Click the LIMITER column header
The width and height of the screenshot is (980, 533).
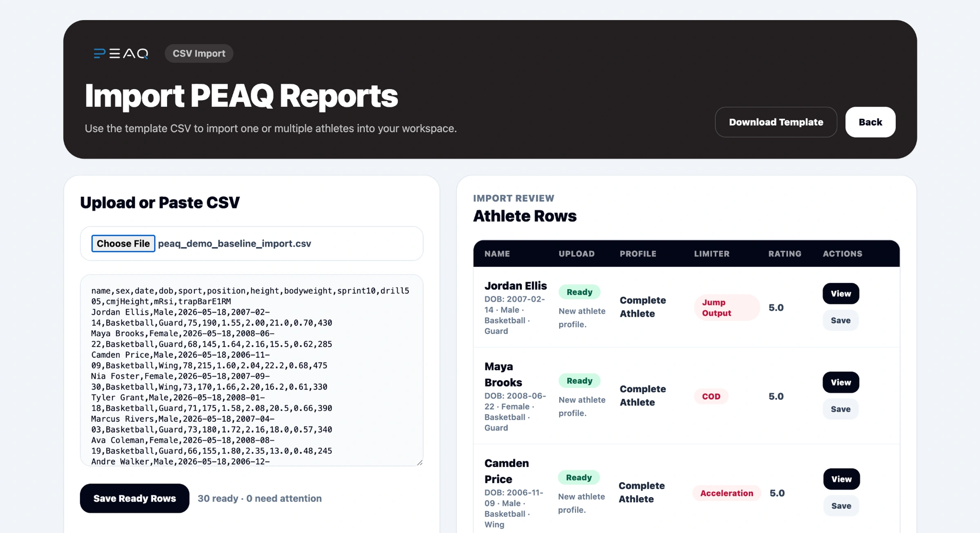click(712, 254)
